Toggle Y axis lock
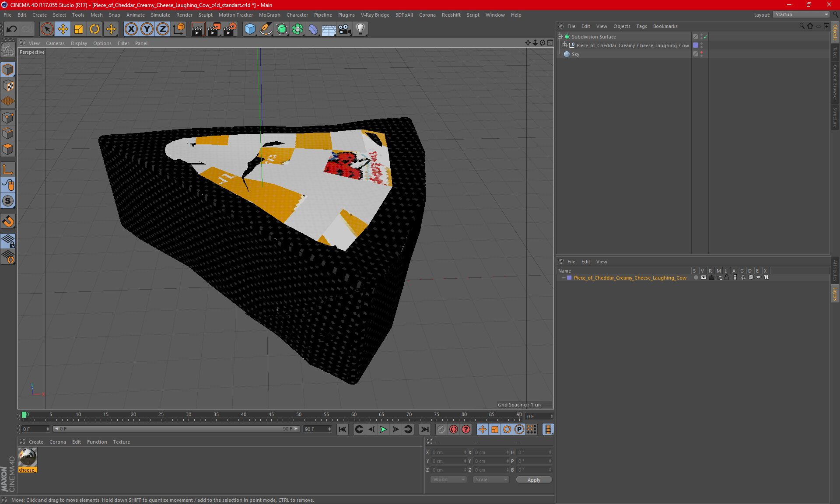The width and height of the screenshot is (840, 504). (x=147, y=29)
